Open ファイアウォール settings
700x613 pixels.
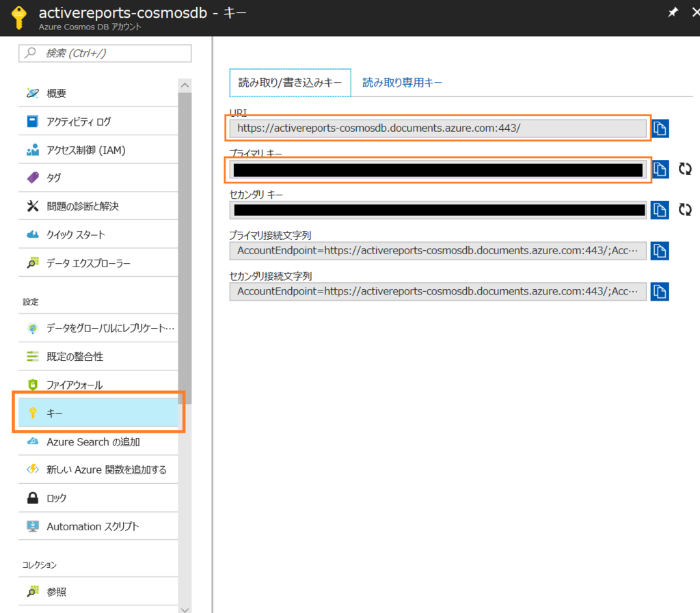tap(98, 385)
